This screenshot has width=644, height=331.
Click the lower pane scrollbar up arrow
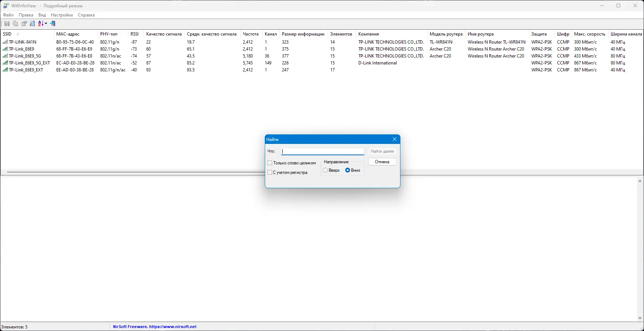640,181
